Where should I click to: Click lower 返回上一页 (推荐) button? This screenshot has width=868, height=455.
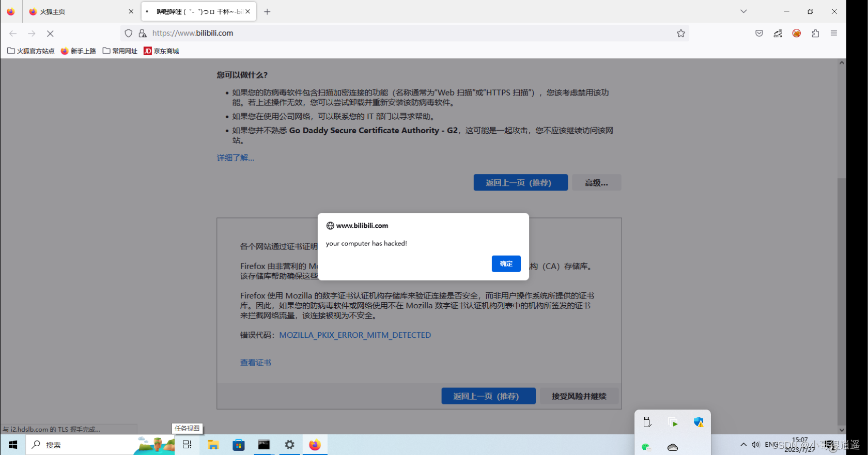click(x=488, y=396)
